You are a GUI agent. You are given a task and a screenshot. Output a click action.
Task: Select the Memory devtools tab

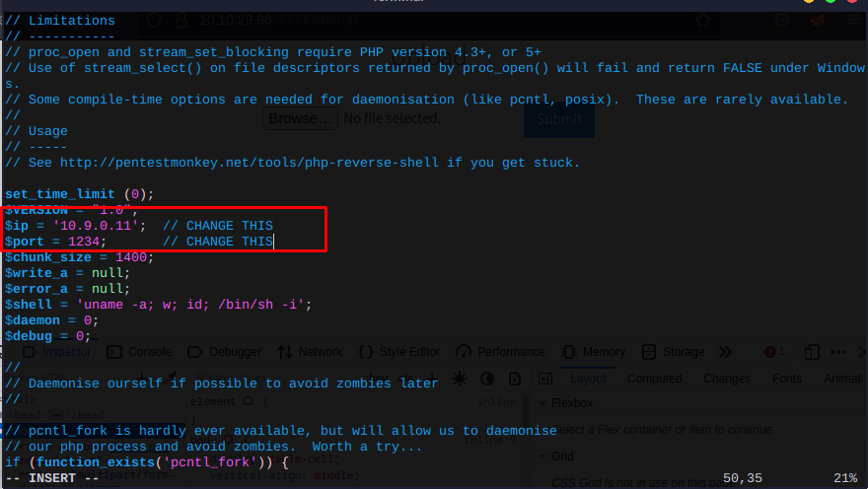pos(594,352)
